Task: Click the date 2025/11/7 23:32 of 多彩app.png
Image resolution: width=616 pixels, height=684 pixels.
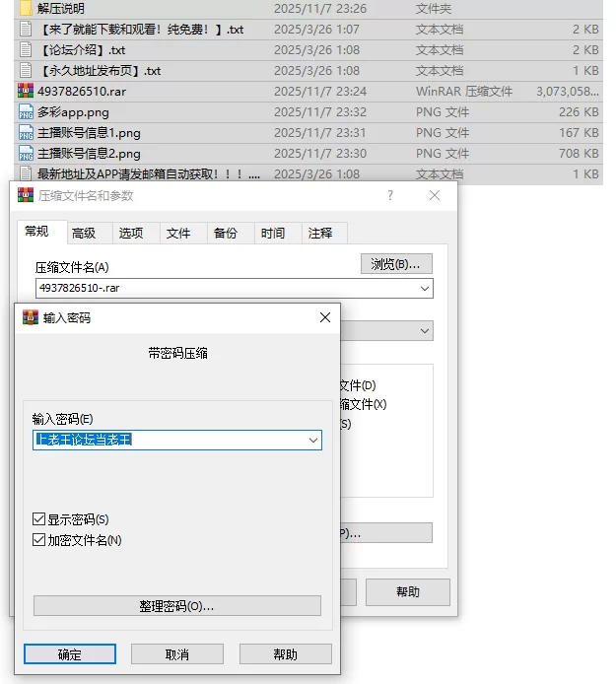Action: tap(320, 112)
